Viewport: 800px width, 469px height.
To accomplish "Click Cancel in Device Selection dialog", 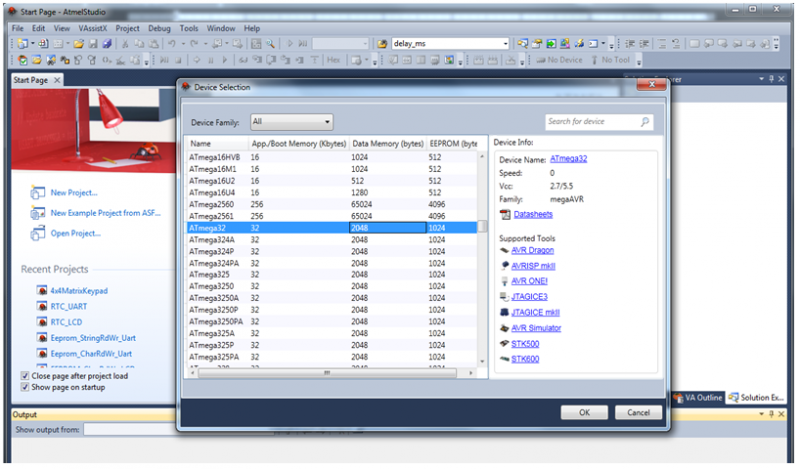I will (x=638, y=412).
